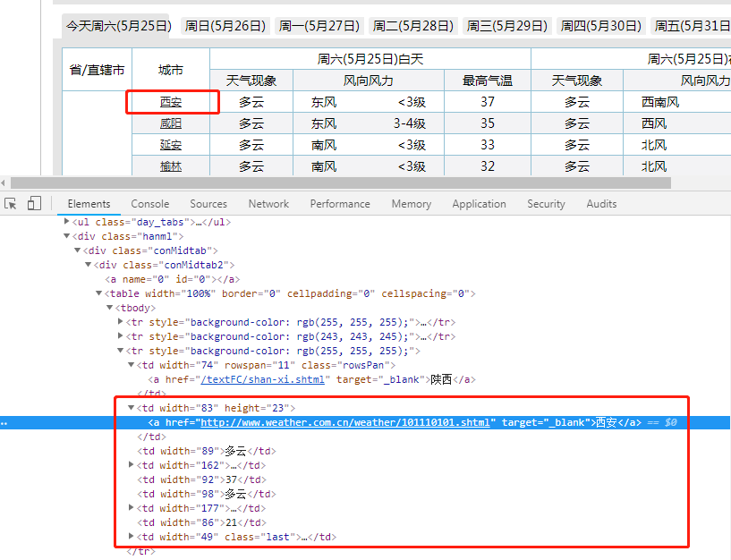Collapse the tbody node

(x=109, y=308)
